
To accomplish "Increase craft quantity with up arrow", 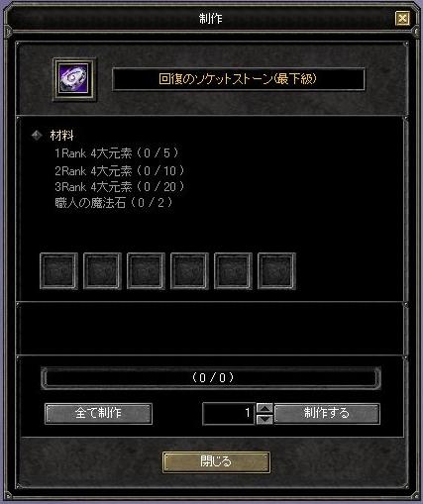I will (x=264, y=408).
